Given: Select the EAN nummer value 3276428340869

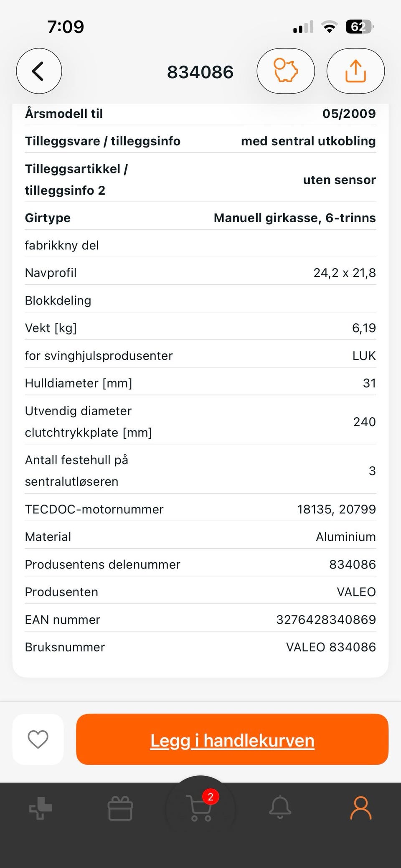Looking at the screenshot, I should point(326,619).
